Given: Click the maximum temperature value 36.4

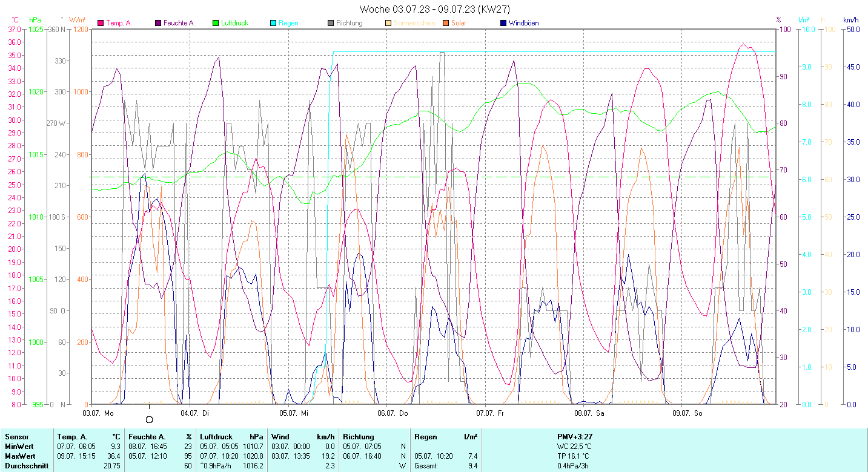Looking at the screenshot, I should tap(113, 456).
